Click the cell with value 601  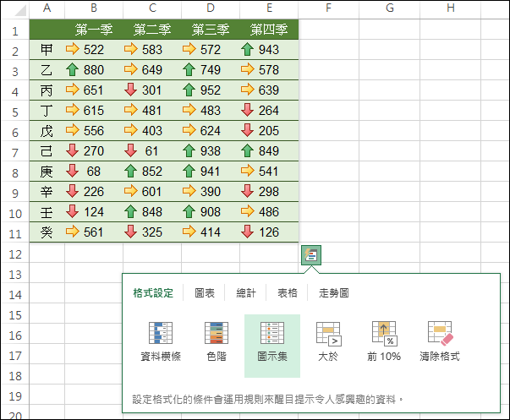pos(152,192)
